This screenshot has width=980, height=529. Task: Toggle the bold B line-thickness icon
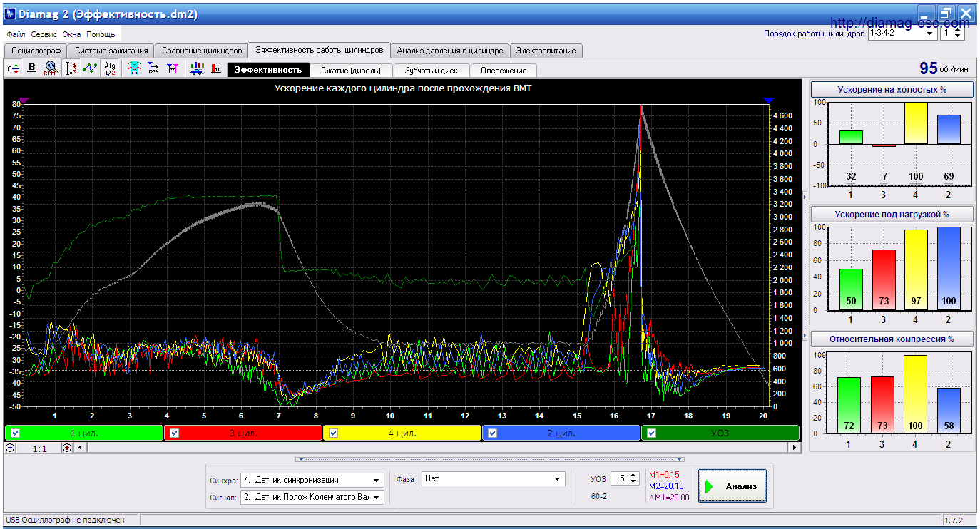tap(32, 68)
